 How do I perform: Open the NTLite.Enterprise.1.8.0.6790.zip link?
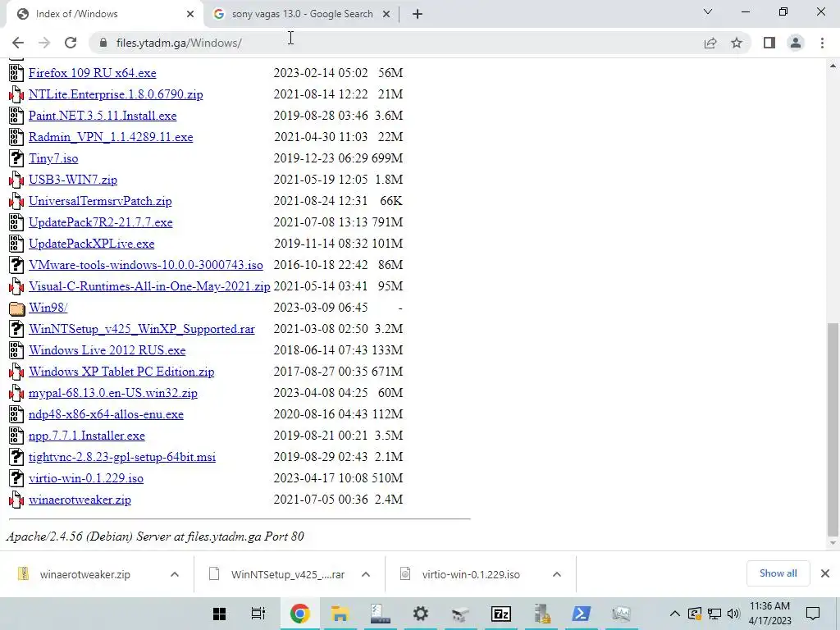coord(116,94)
